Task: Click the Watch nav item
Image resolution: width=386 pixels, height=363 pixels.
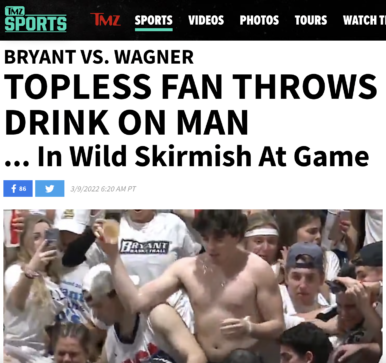Action: (364, 20)
